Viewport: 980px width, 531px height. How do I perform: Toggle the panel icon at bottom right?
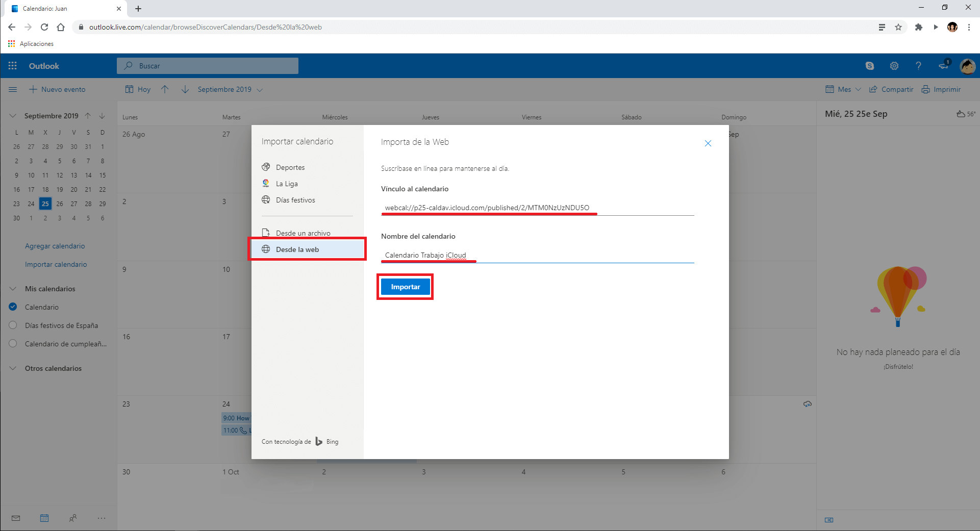pos(829,520)
